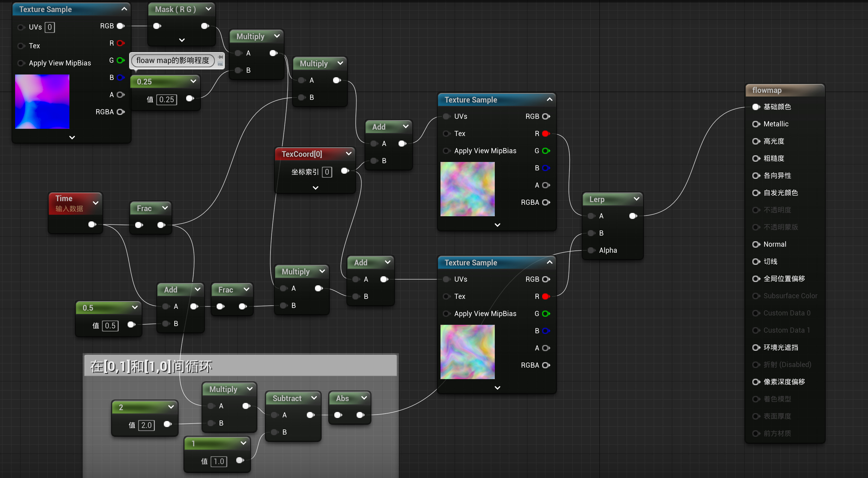
Task: Click the Subtract node B input pin
Action: pos(275,432)
